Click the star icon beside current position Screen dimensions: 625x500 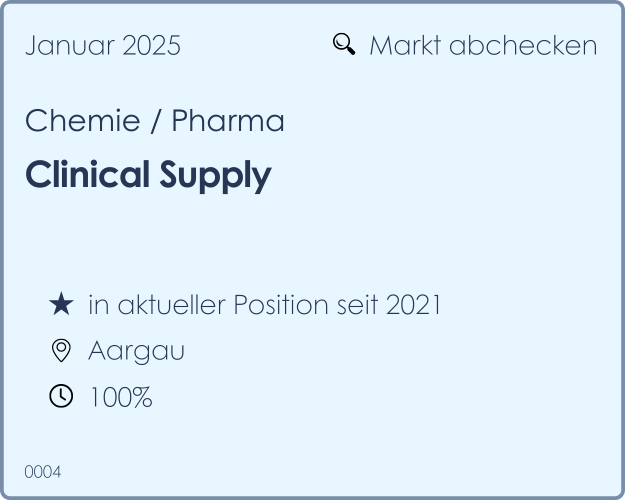[x=61, y=304]
